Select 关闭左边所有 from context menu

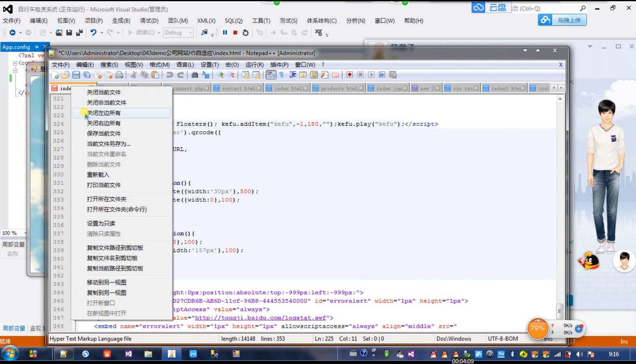click(x=121, y=113)
